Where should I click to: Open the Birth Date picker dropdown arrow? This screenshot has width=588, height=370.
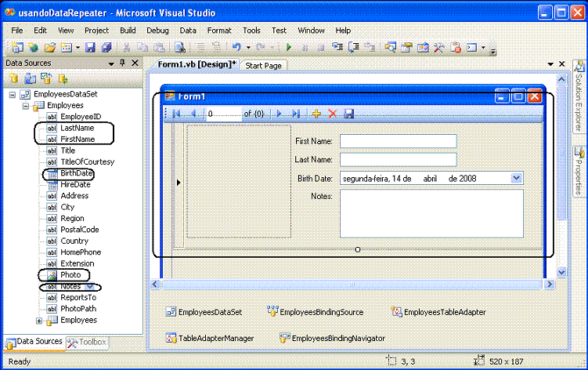(517, 178)
